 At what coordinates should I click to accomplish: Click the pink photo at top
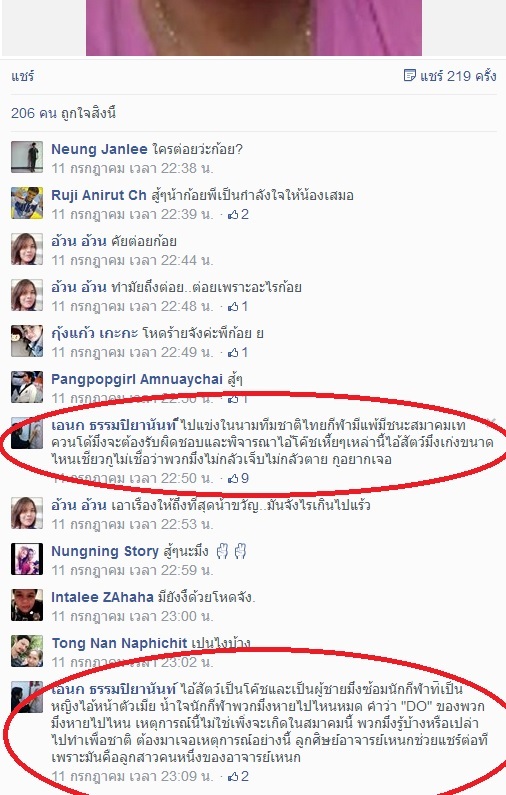[254, 27]
